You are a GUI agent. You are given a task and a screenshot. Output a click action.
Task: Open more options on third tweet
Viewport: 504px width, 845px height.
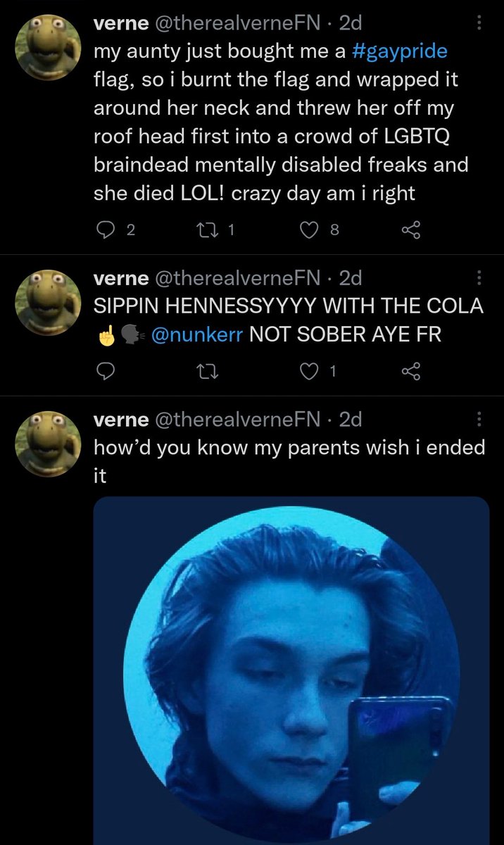pos(479,420)
